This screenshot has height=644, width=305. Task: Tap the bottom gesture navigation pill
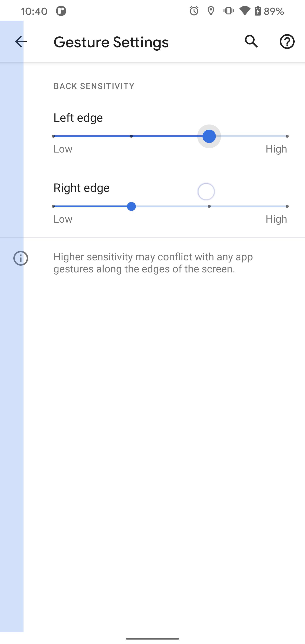point(152,638)
